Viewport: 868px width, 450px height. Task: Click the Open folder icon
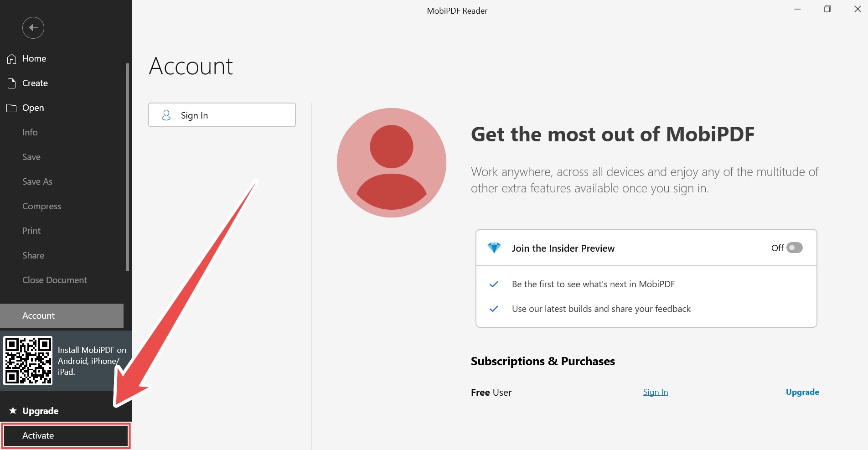[11, 108]
